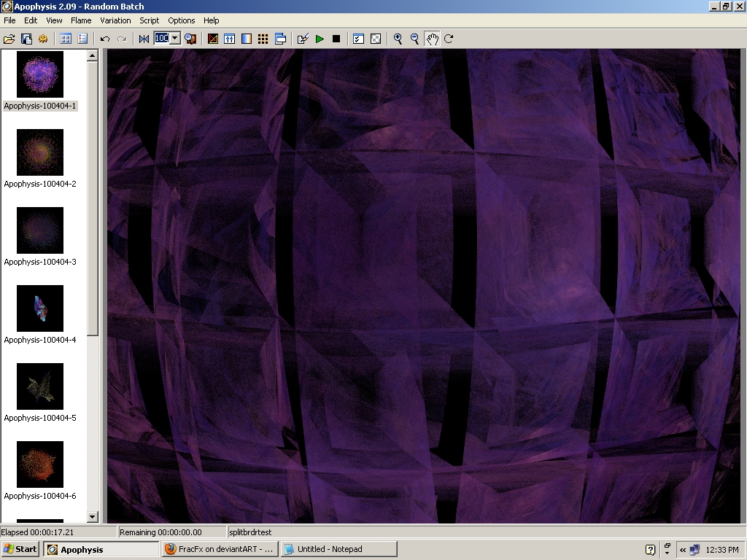This screenshot has height=560, width=747.
Task: Click the Elapsed 00:00:17.21 status text
Action: [x=37, y=532]
